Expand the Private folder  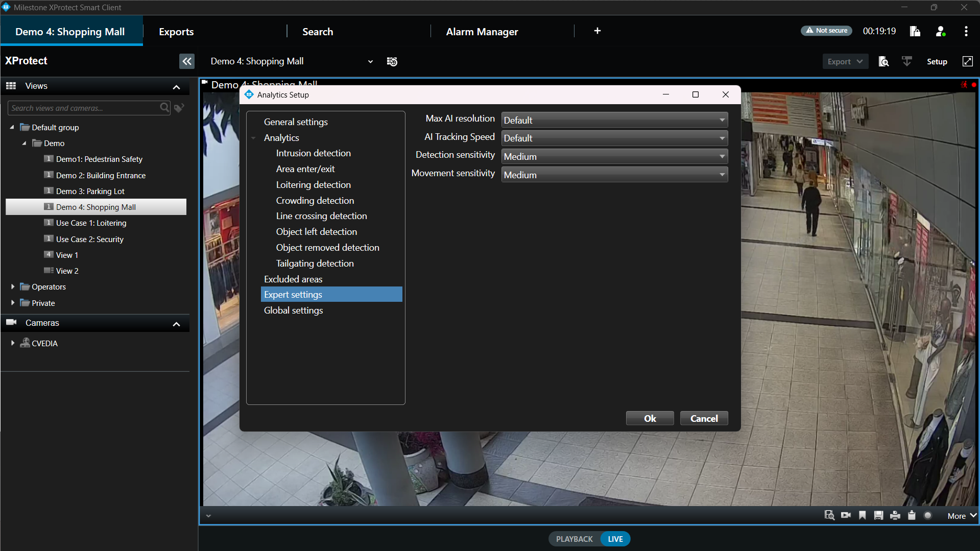[x=13, y=303]
